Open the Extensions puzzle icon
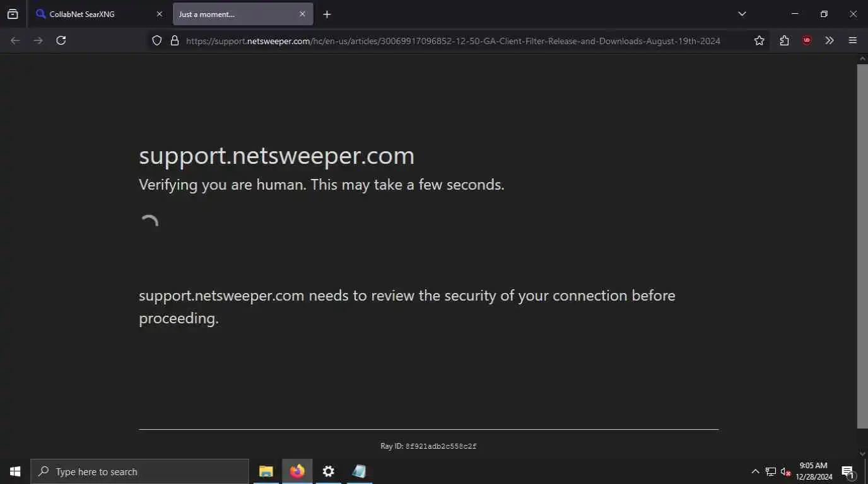The width and height of the screenshot is (868, 484). [x=784, y=40]
